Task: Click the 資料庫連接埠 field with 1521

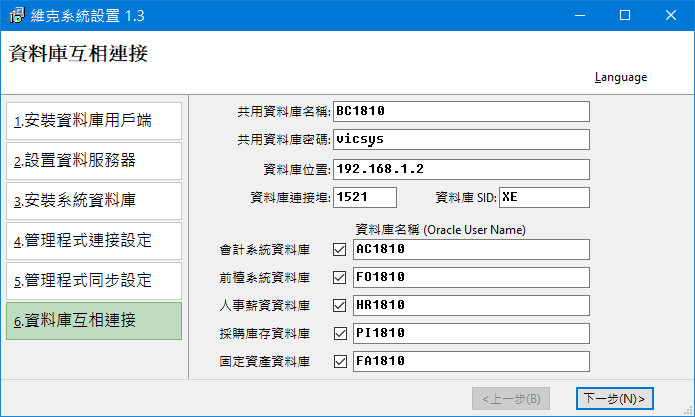Action: point(365,197)
